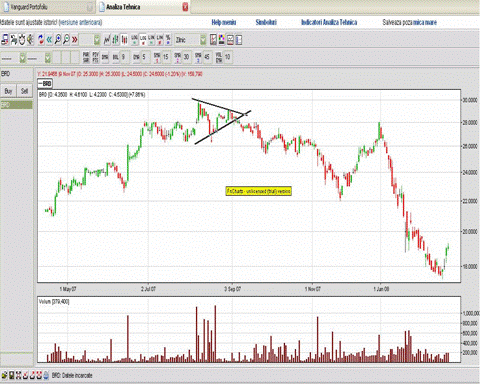Viewport: 480px width, 384px height.
Task: Click the Sell button
Action: click(x=24, y=91)
